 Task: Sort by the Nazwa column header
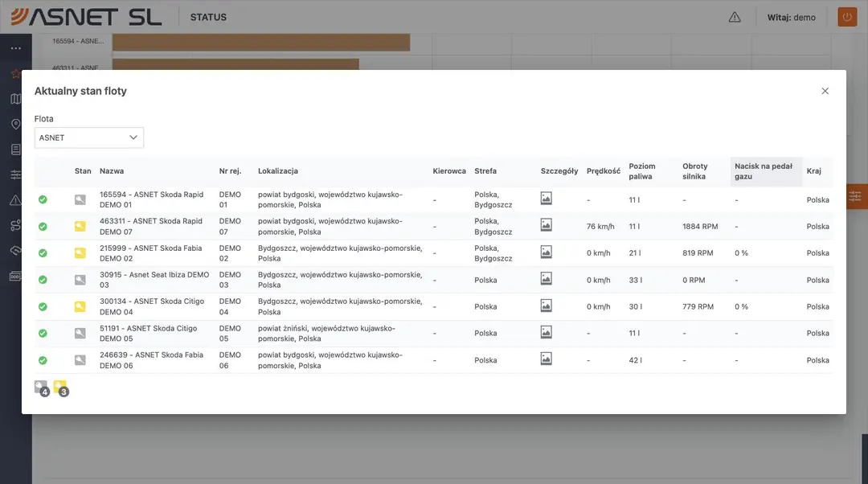point(112,171)
